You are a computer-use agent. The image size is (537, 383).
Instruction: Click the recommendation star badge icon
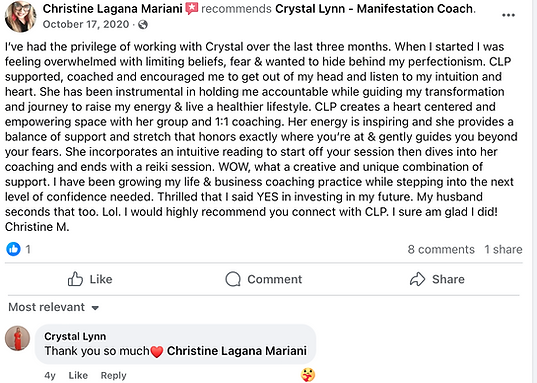(x=192, y=9)
